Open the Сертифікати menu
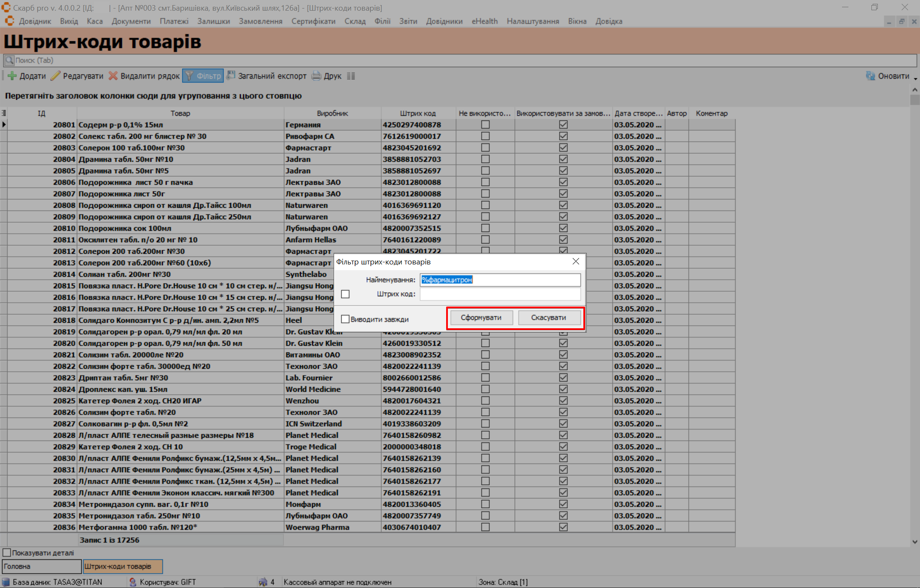The image size is (920, 588). point(313,21)
